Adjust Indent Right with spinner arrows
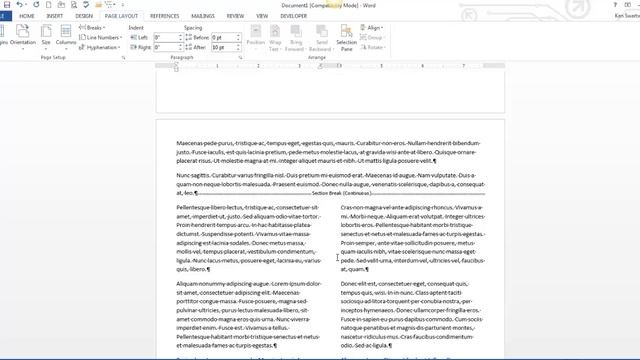Image resolution: width=640 pixels, height=360 pixels. click(x=180, y=47)
